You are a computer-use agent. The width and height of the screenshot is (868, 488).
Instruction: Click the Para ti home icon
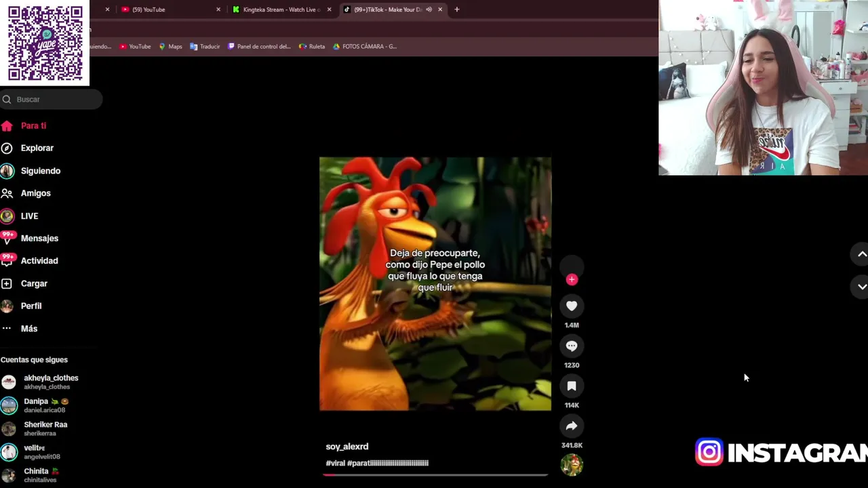(7, 125)
